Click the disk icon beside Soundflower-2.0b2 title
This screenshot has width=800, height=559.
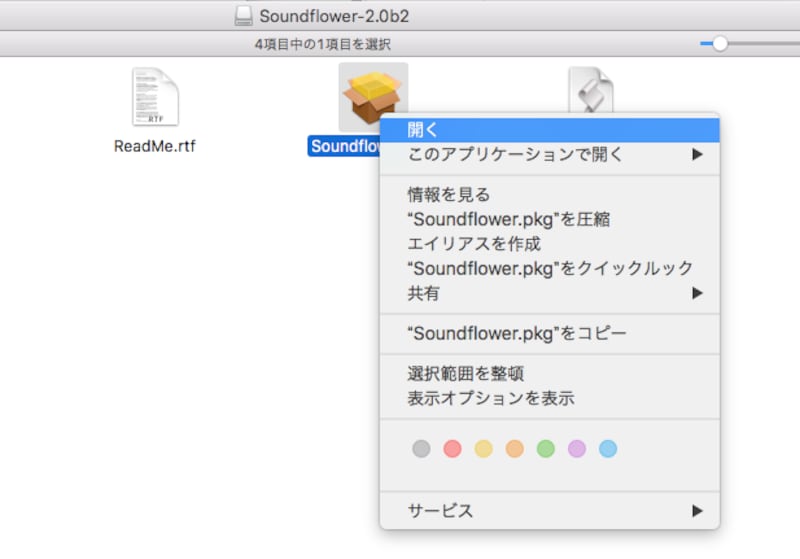click(243, 16)
